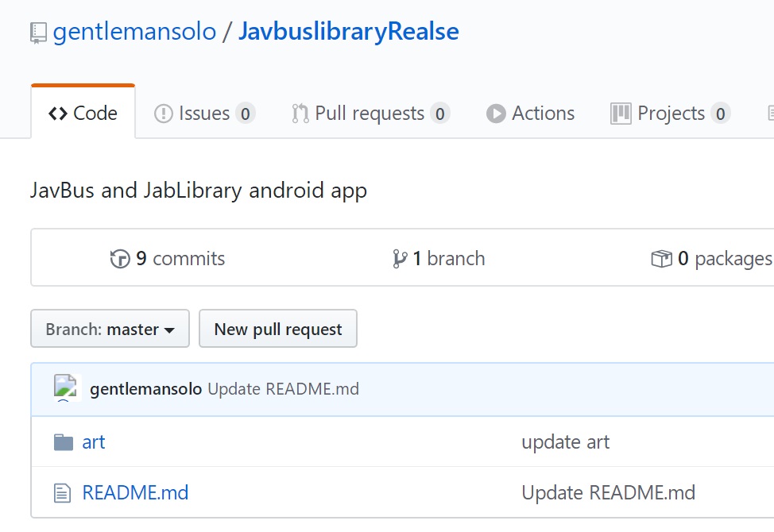Open the JavbuslibraryRealse repository link
The image size is (774, 532).
pyautogui.click(x=348, y=32)
